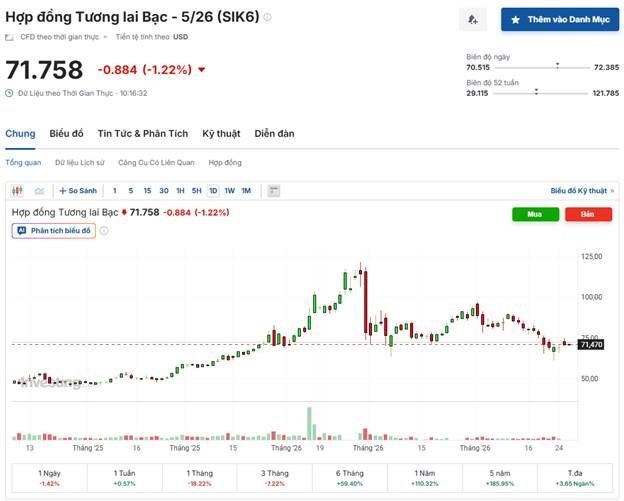The image size is (624, 501).
Task: Select the 1W chart interval
Action: pos(229,190)
